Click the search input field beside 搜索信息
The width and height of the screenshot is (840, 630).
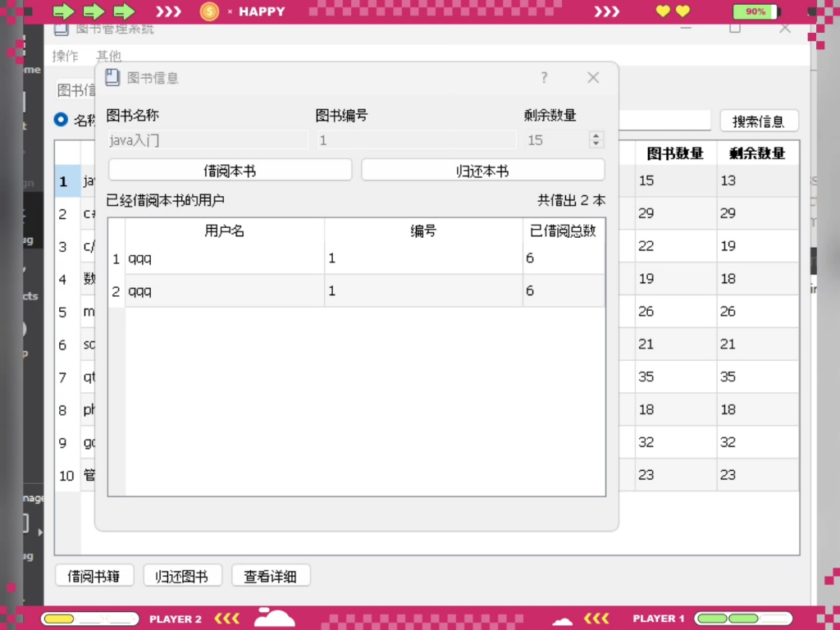(664, 121)
